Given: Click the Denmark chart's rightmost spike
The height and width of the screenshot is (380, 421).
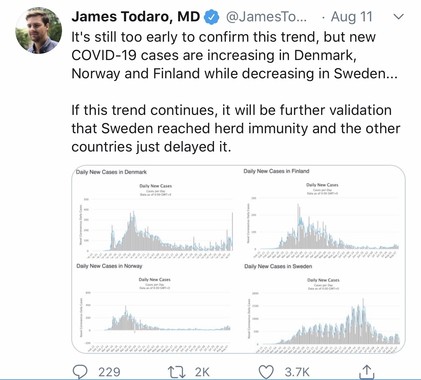Looking at the screenshot, I should 232,231.
